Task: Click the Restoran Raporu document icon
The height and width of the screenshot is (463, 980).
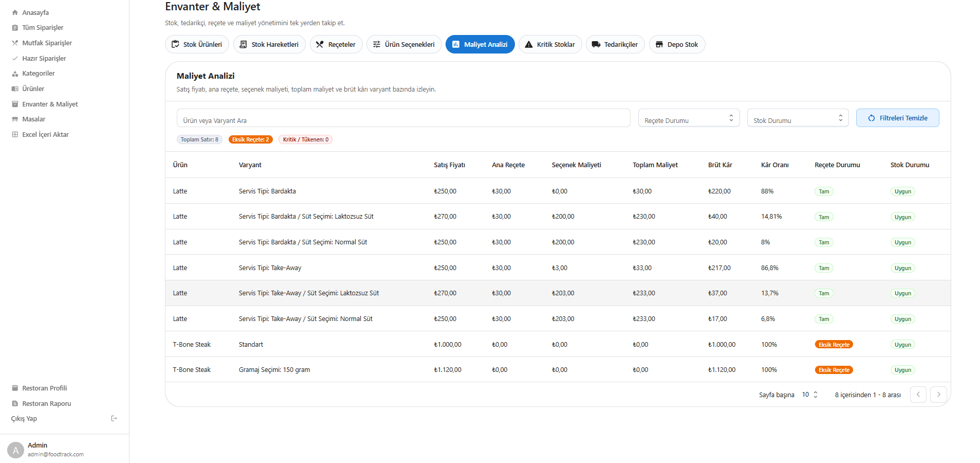Action: pos(15,403)
